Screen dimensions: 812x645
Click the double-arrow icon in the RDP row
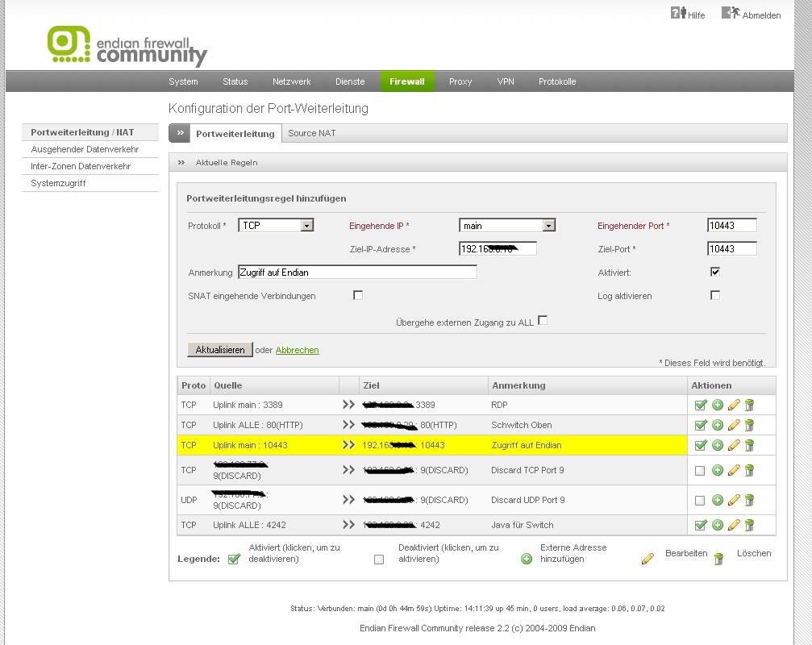pos(348,404)
